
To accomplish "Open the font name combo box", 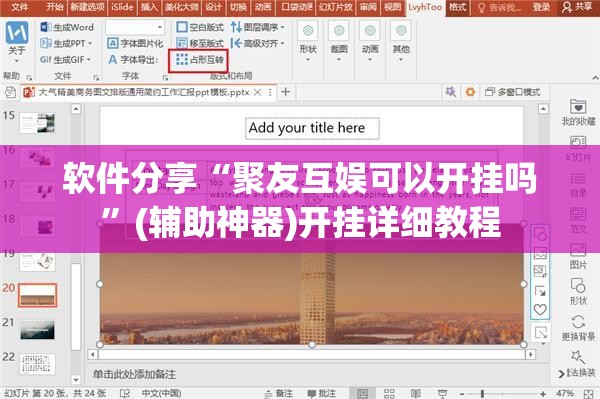I will click(x=135, y=27).
